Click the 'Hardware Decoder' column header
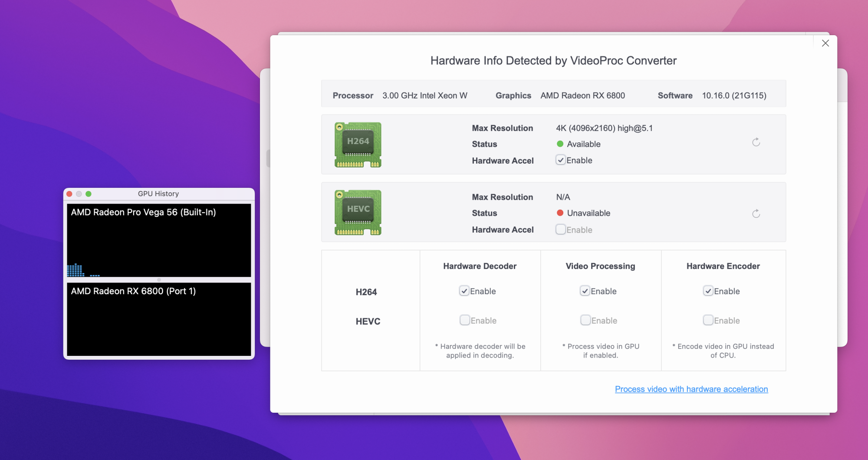Screen dimensions: 868x460 (480, 266)
